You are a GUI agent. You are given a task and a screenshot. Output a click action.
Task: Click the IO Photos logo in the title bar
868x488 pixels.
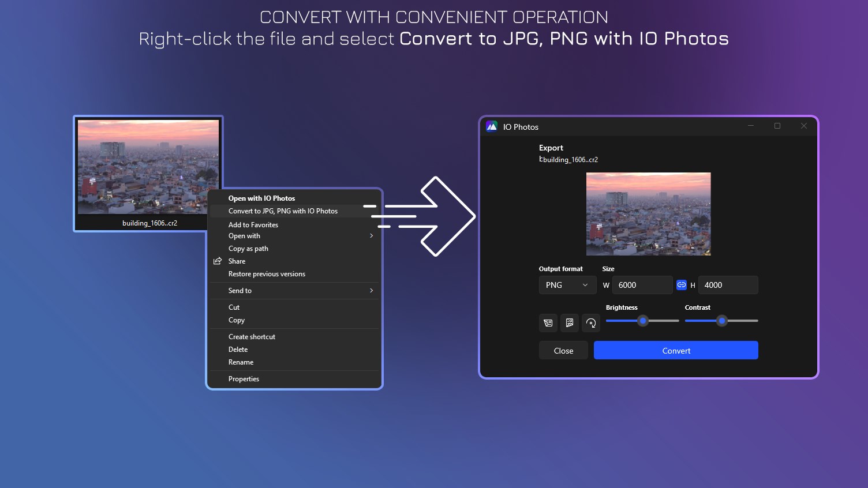492,127
